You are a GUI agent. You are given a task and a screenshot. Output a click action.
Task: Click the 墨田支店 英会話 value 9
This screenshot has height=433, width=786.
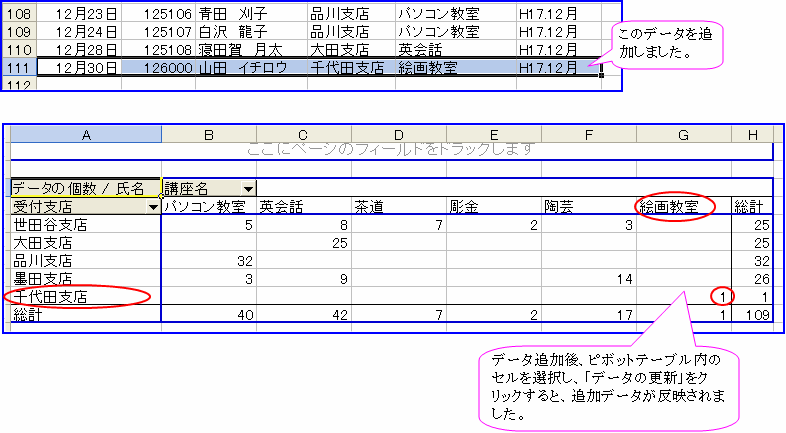tap(304, 279)
